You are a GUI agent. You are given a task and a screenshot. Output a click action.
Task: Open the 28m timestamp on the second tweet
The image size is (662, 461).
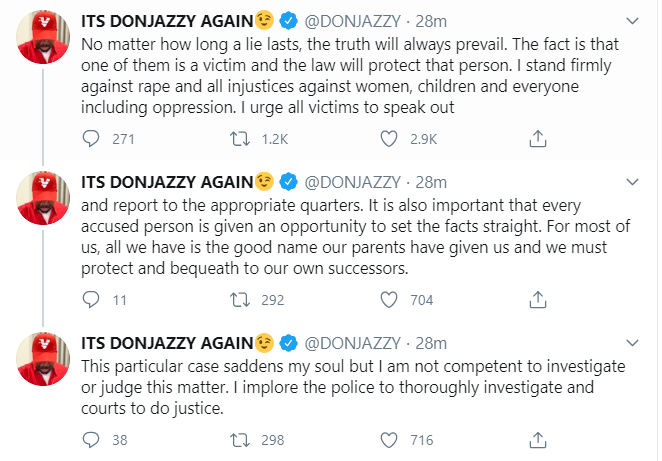(430, 181)
